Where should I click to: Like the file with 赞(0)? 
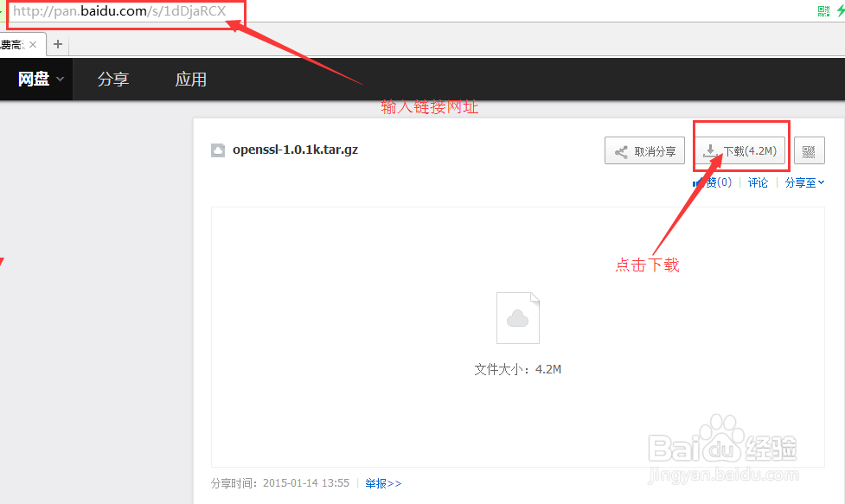coord(713,182)
